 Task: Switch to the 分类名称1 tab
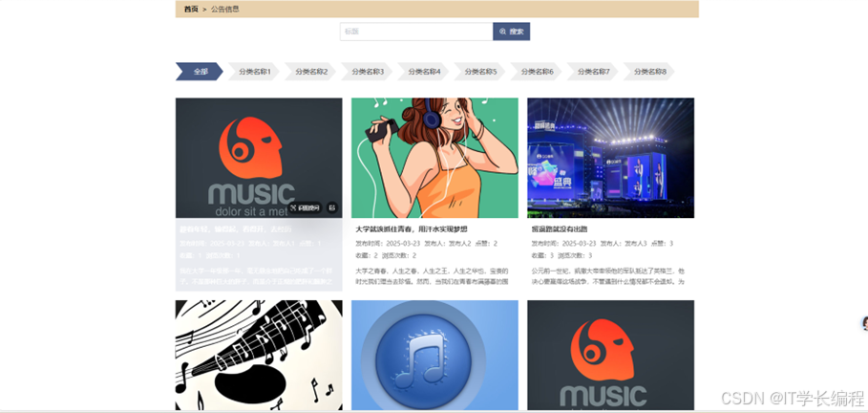[x=255, y=72]
